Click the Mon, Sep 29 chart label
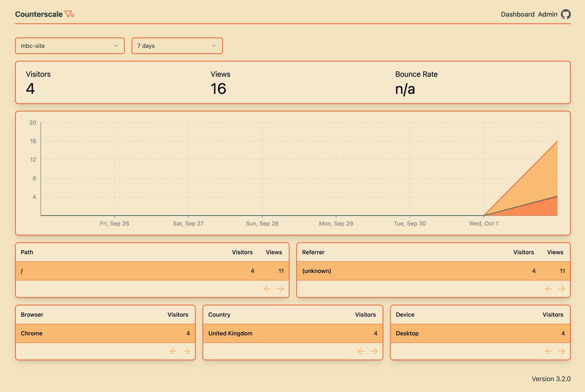Viewport: 585px width, 392px height. [336, 223]
